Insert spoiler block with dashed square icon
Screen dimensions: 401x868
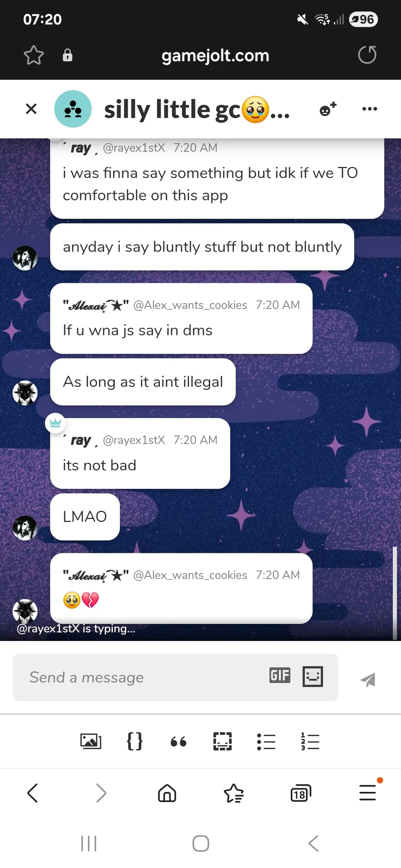click(x=222, y=741)
